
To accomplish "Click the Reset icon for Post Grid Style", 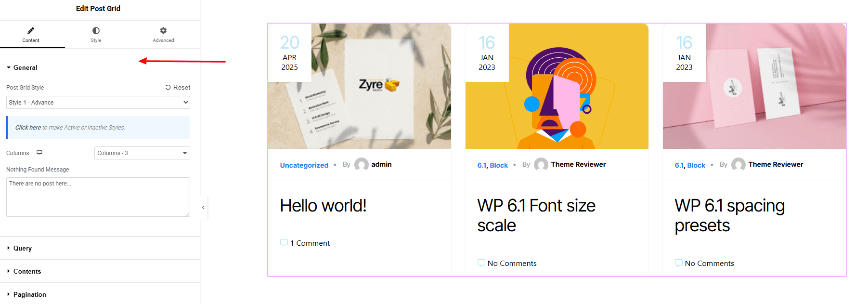I will click(x=168, y=87).
